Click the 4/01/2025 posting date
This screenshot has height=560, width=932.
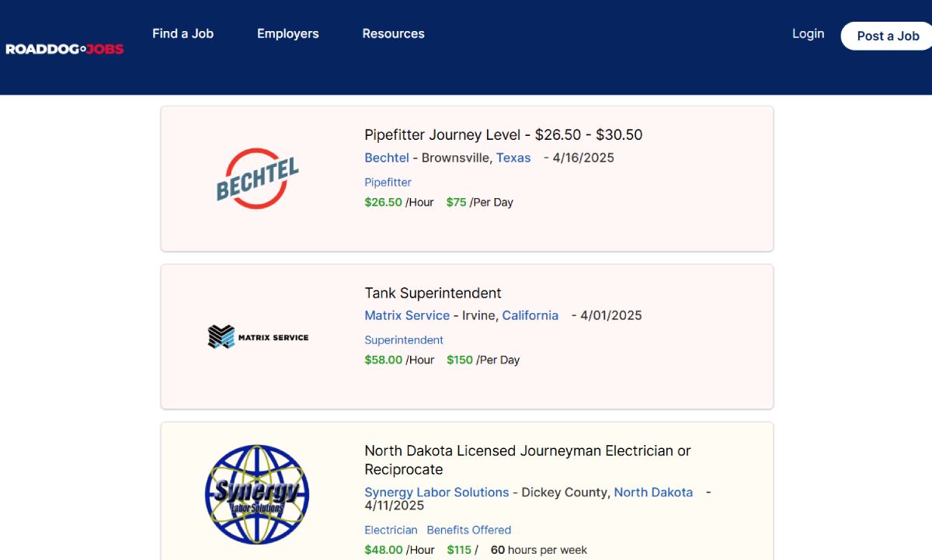click(x=611, y=315)
